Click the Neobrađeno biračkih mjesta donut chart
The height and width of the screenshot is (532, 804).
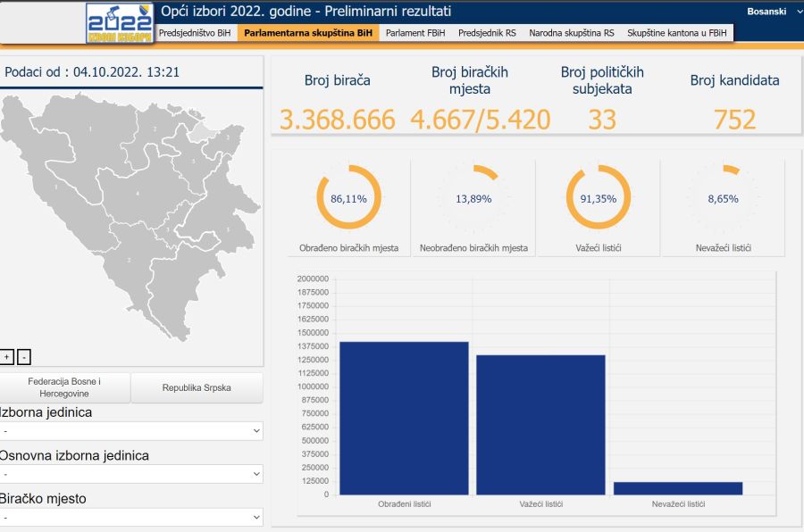click(x=473, y=198)
